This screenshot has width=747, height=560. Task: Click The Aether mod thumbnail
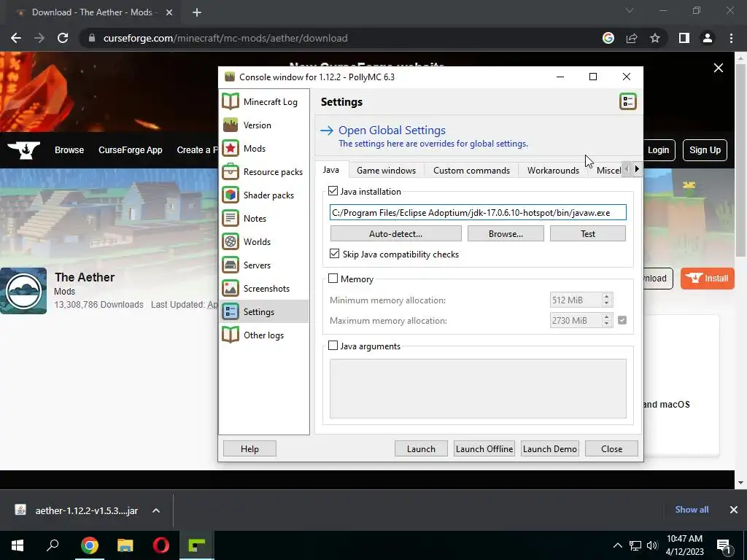tap(23, 290)
